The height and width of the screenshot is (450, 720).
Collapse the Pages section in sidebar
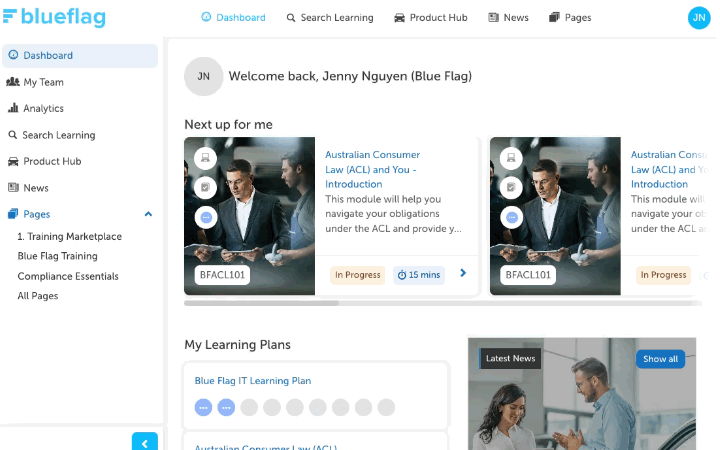pyautogui.click(x=148, y=214)
